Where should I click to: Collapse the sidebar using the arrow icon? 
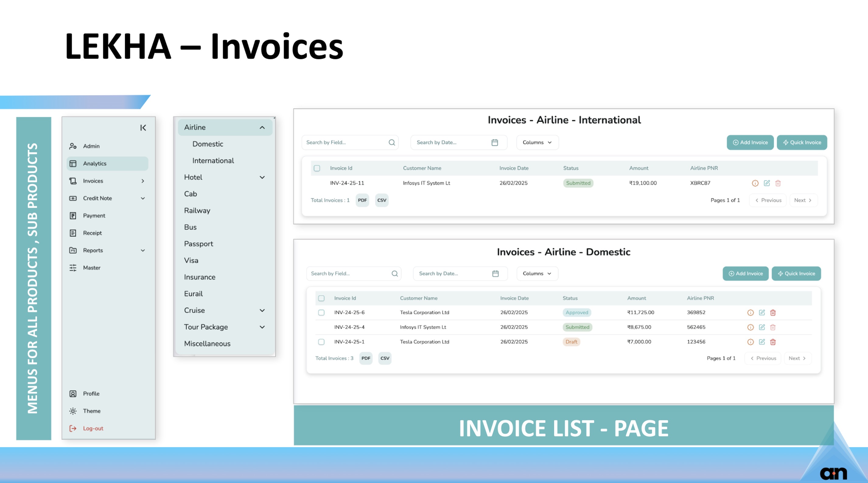coord(143,128)
